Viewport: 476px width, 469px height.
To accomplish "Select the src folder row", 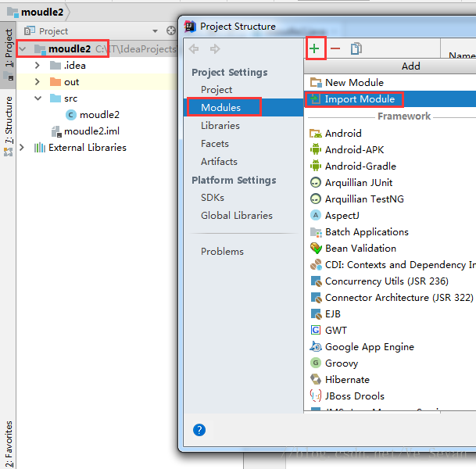I will click(x=97, y=98).
